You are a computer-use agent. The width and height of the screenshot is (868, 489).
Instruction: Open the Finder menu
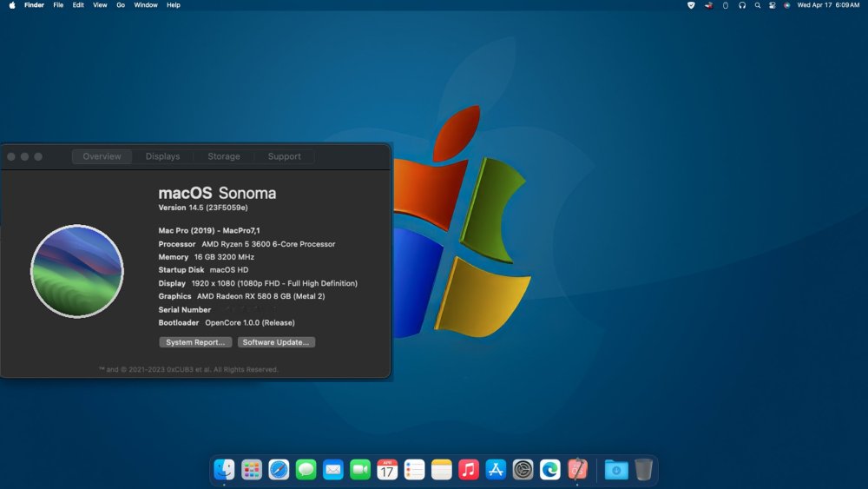[x=34, y=5]
